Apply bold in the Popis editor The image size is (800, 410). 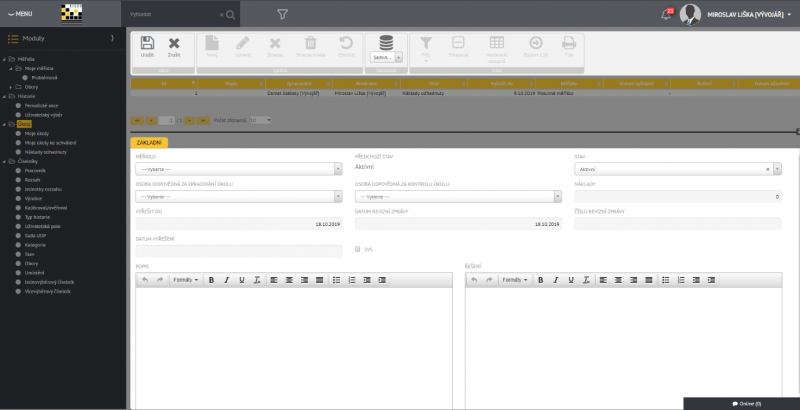click(211, 279)
